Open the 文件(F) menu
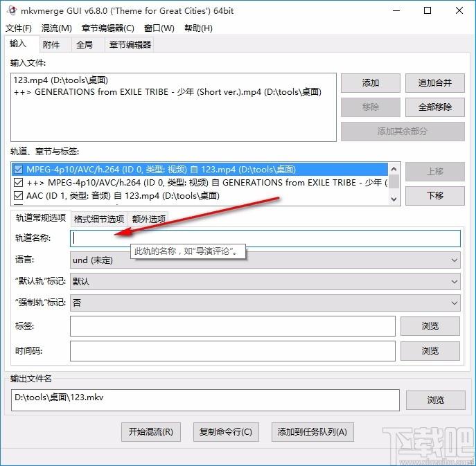 click(19, 28)
